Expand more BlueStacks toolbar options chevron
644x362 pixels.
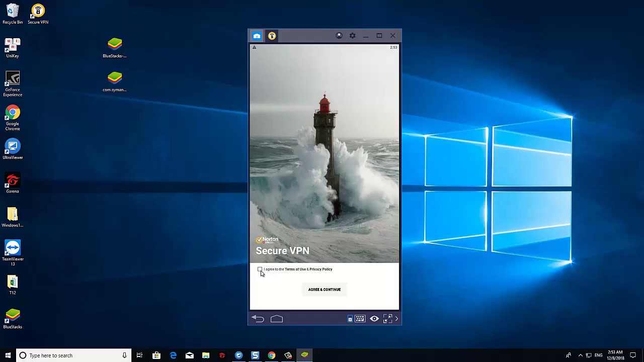point(396,319)
